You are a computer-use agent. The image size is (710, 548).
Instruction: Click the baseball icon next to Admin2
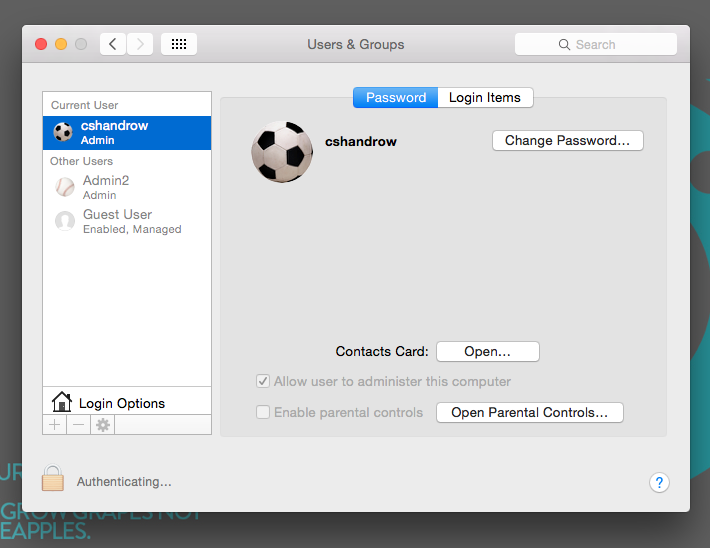tap(65, 187)
